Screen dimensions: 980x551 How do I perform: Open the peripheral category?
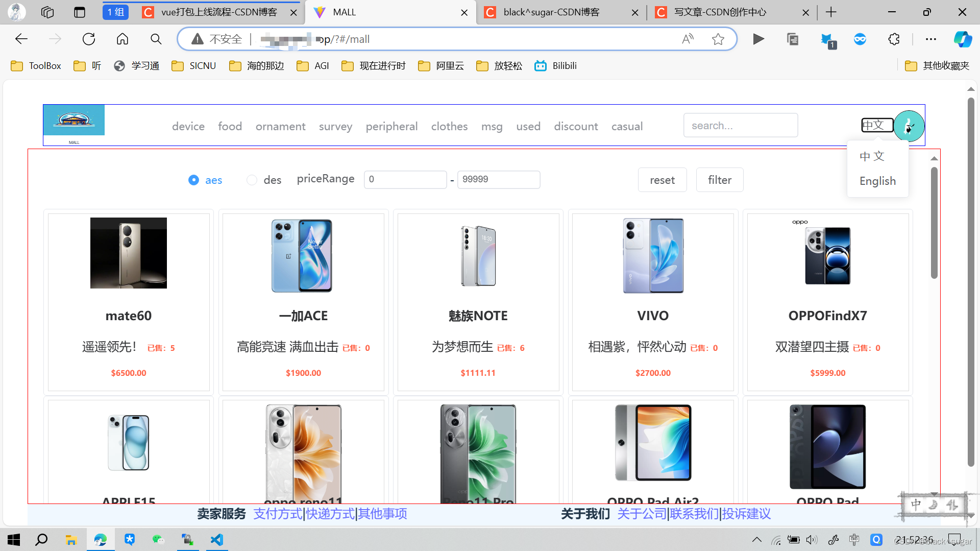(x=391, y=126)
